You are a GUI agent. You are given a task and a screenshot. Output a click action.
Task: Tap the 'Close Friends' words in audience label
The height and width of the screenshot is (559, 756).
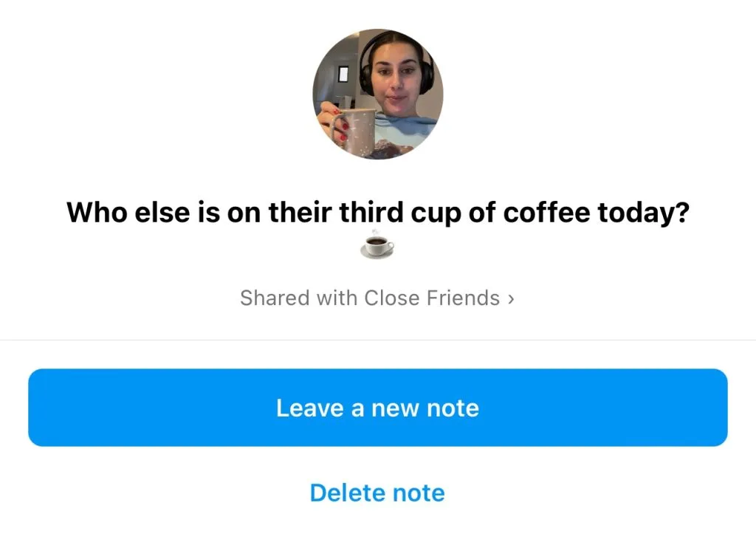click(x=432, y=298)
